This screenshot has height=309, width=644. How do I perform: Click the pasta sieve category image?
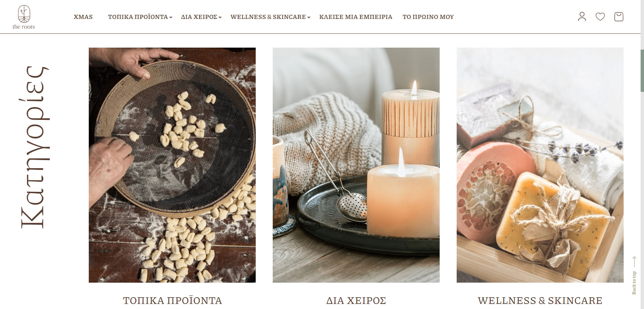point(172,165)
